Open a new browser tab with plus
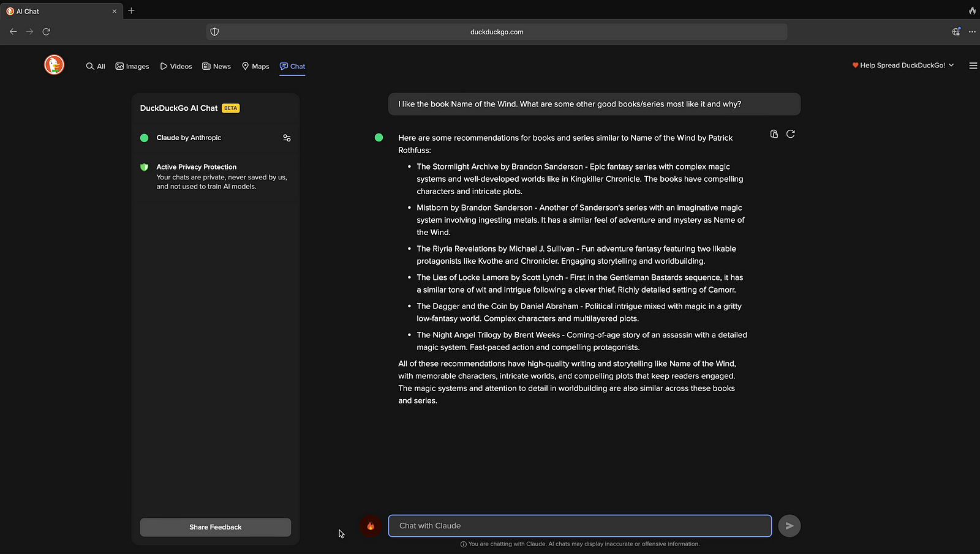Image resolution: width=980 pixels, height=554 pixels. pyautogui.click(x=131, y=11)
